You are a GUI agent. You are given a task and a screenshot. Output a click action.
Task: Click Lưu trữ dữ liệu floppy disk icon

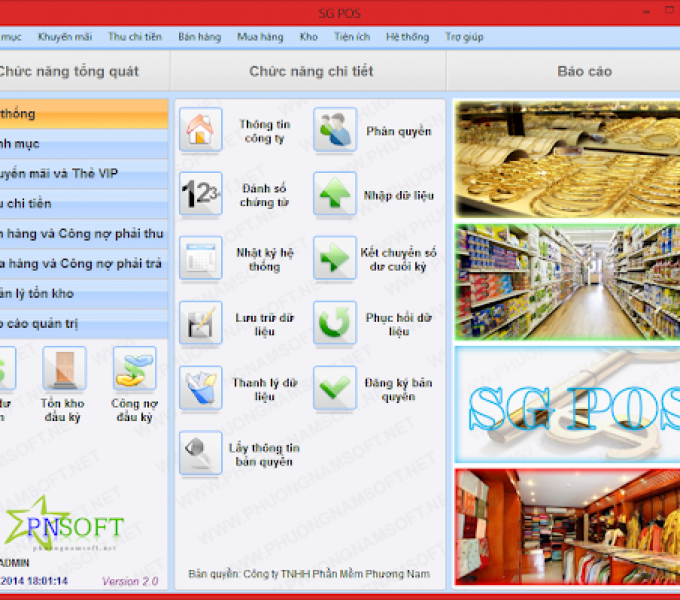coord(200,323)
